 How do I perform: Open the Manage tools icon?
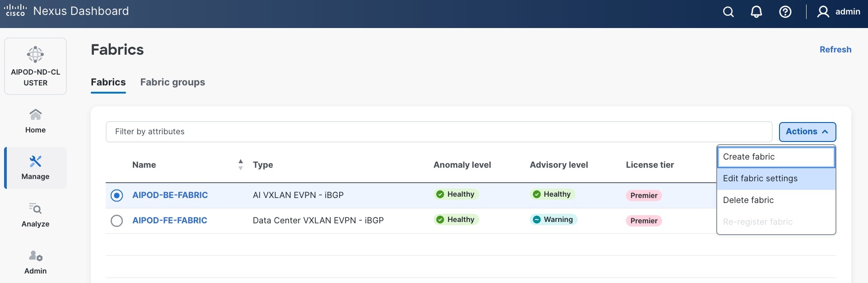pyautogui.click(x=35, y=161)
